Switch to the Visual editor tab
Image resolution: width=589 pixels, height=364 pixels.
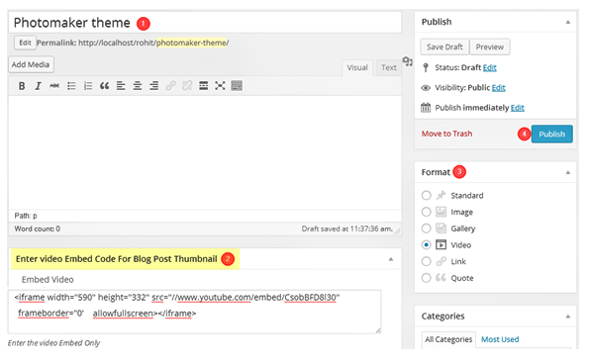tap(357, 68)
